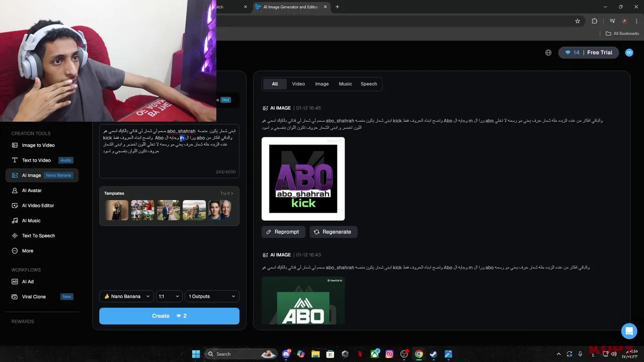Select the Speech filter tab
The width and height of the screenshot is (644, 362).
pos(369,84)
